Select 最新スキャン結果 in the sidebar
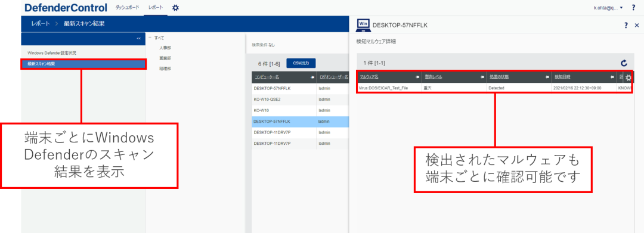 point(83,64)
